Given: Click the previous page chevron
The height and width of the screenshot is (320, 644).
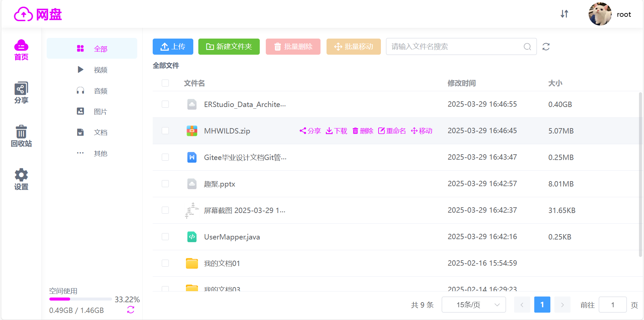Looking at the screenshot, I should (x=522, y=305).
